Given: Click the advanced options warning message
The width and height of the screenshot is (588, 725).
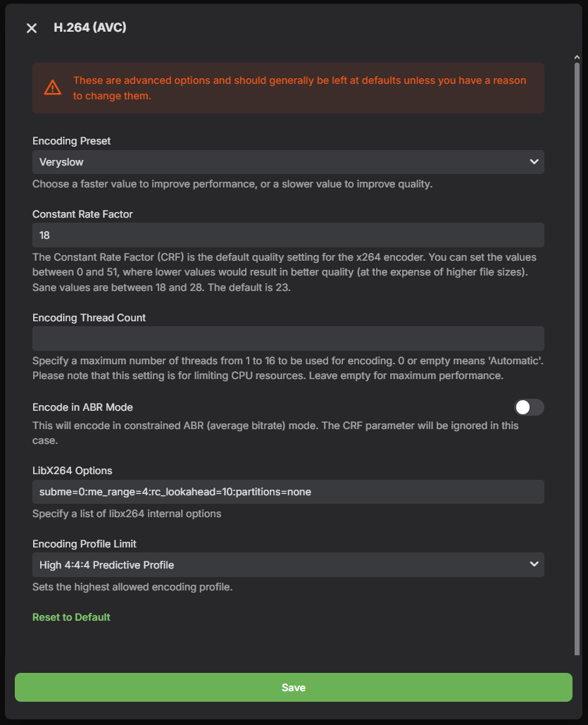Looking at the screenshot, I should (299, 88).
